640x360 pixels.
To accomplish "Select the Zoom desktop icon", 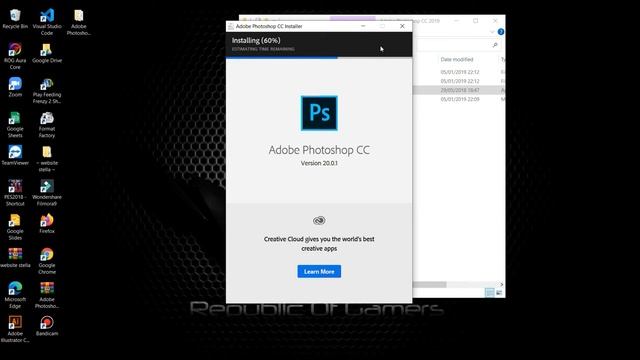I will click(x=15, y=87).
